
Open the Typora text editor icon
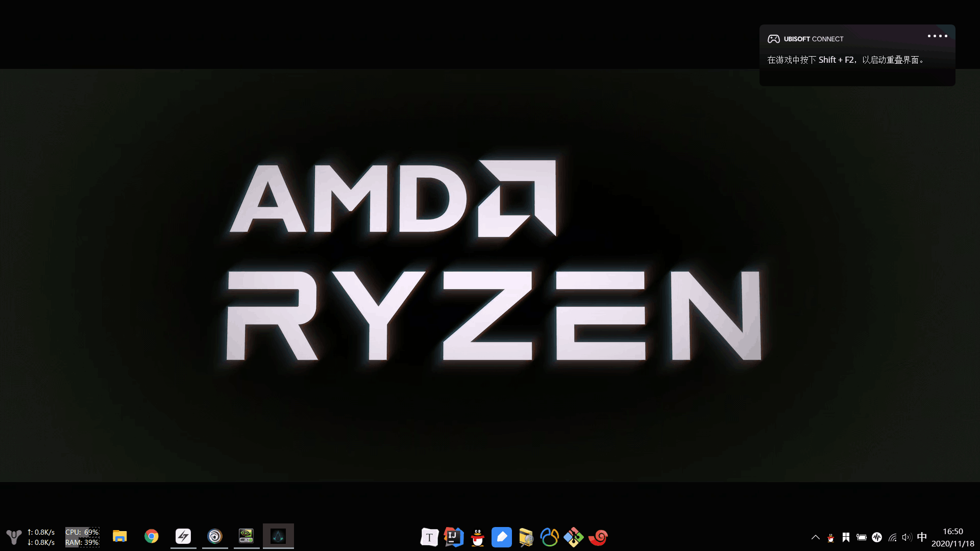point(429,537)
